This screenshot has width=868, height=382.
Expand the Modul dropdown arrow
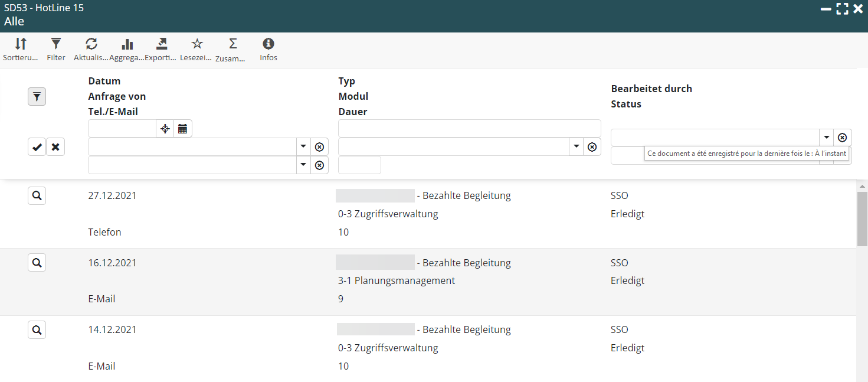[x=575, y=147]
